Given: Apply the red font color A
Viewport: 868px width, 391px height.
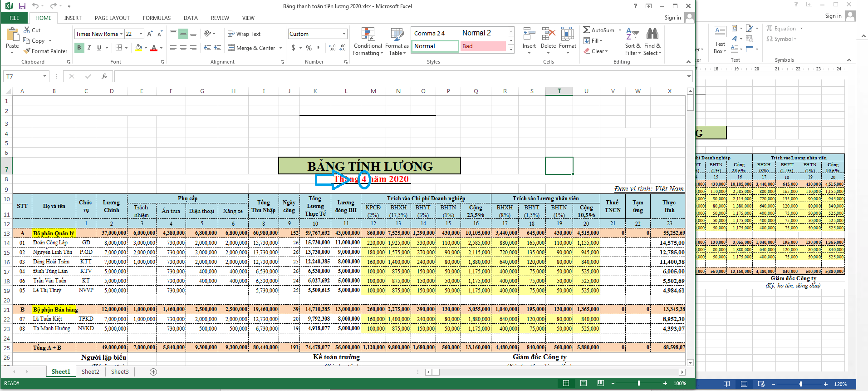Looking at the screenshot, I should point(154,47).
